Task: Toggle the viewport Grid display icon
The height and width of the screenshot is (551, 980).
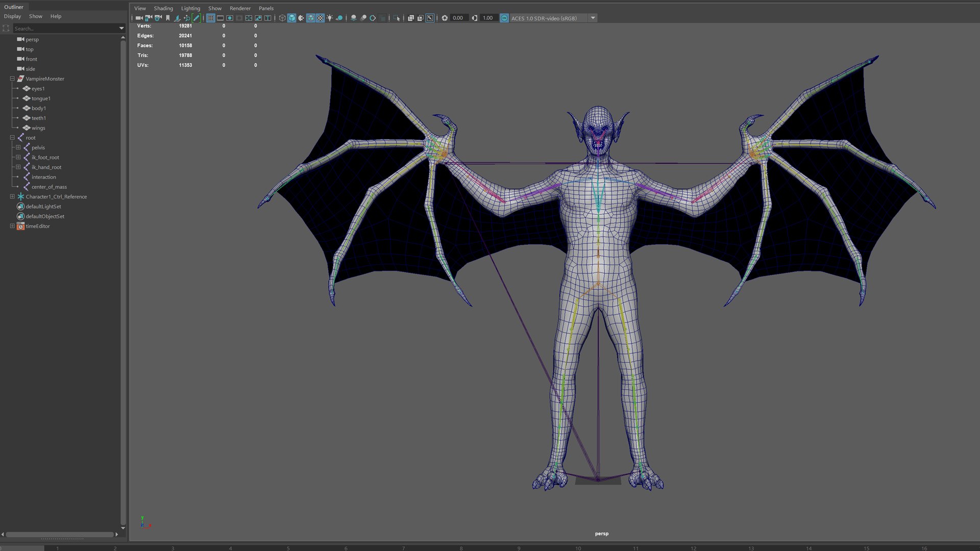Action: (211, 18)
